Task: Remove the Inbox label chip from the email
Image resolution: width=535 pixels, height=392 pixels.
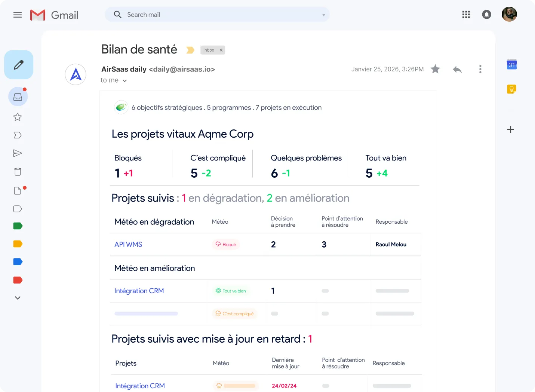Action: [221, 50]
